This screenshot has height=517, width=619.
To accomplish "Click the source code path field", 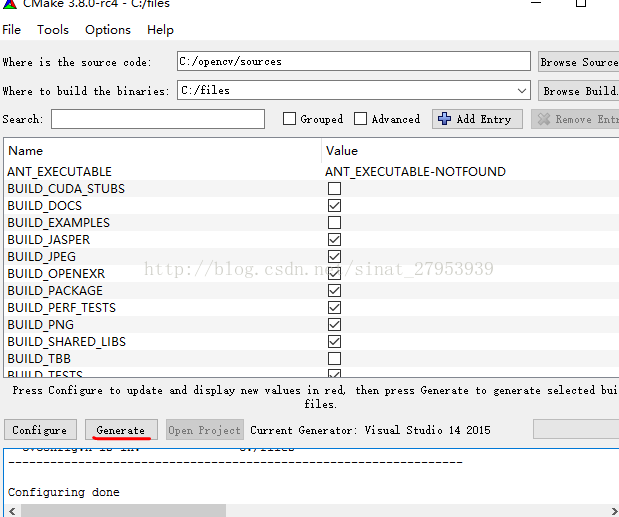I will pyautogui.click(x=354, y=61).
